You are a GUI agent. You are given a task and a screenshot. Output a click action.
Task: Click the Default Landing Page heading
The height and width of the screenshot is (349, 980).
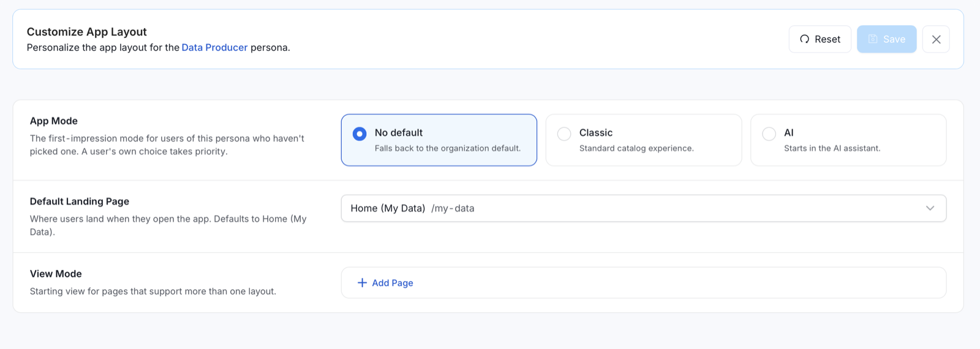tap(80, 201)
